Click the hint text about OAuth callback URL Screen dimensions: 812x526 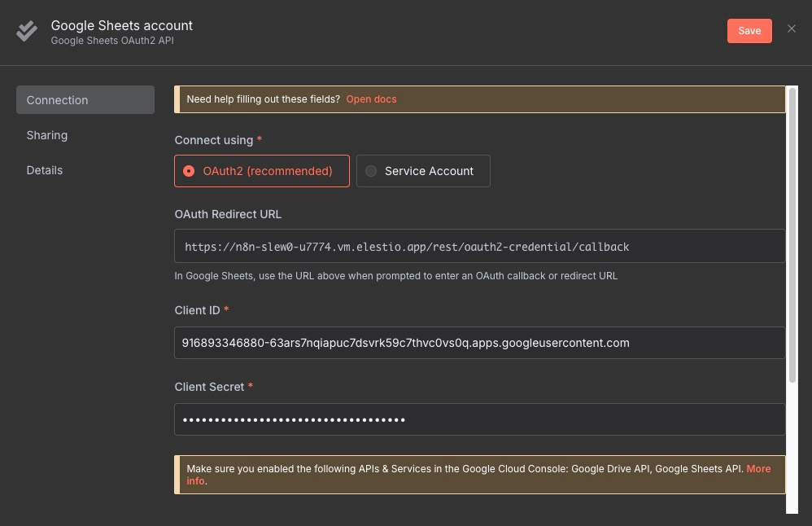pyautogui.click(x=395, y=276)
